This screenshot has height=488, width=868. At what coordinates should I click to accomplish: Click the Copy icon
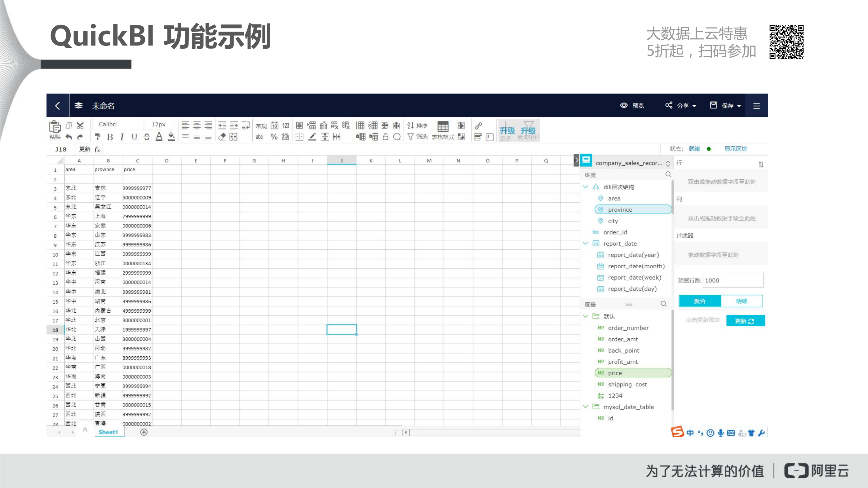click(x=69, y=125)
